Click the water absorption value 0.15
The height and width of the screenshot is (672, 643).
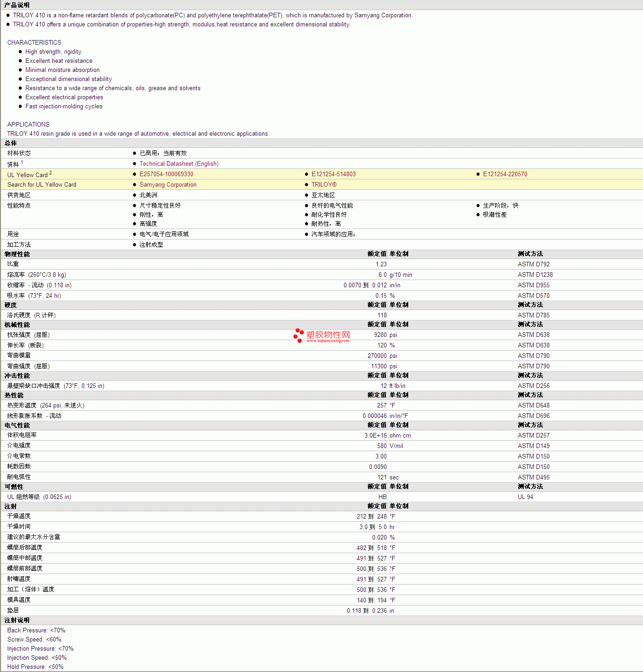point(381,296)
